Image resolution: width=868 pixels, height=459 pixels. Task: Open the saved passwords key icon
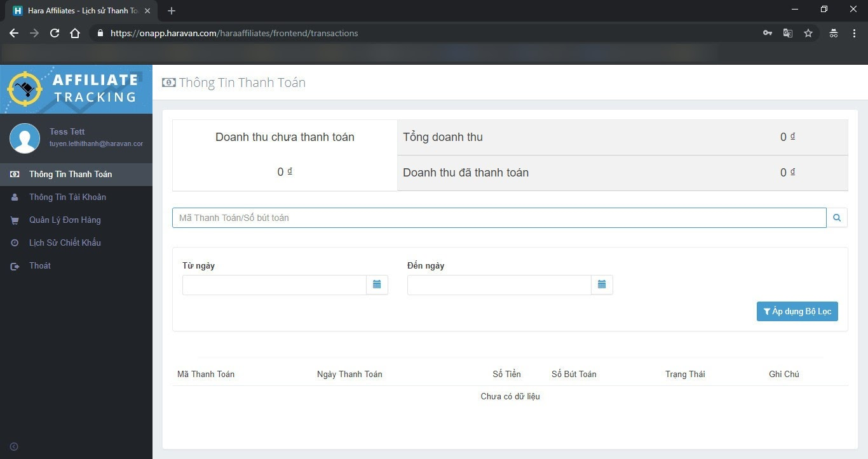(768, 33)
